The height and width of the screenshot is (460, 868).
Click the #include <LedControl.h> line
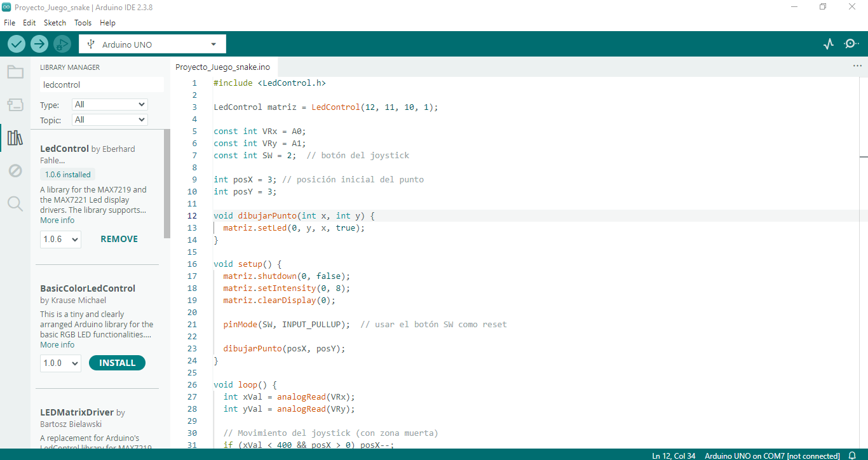pos(269,83)
